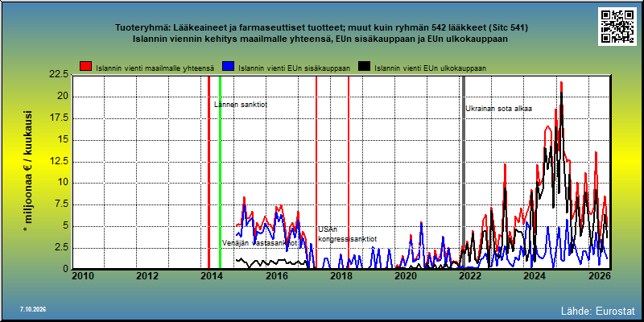Click the x-axis label 2018
The height and width of the screenshot is (322, 644).
point(341,276)
